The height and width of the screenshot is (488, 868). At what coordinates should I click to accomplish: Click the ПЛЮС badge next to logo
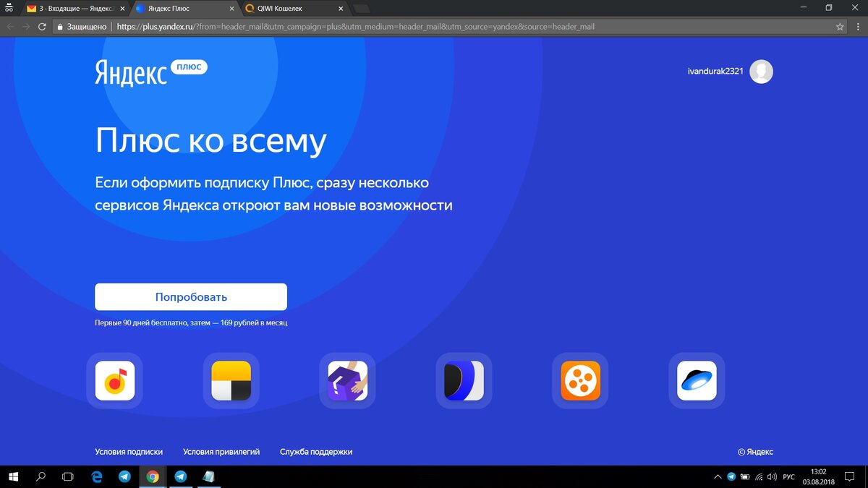click(190, 67)
